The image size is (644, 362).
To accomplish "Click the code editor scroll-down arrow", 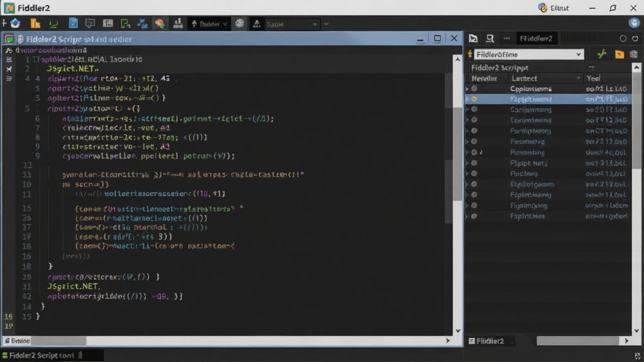I will click(x=458, y=331).
